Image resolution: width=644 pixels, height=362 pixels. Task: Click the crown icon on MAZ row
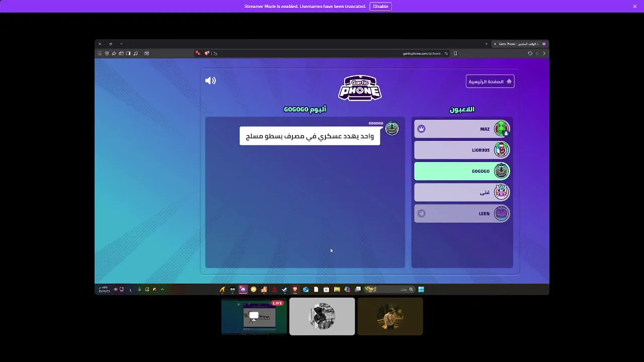(x=422, y=129)
